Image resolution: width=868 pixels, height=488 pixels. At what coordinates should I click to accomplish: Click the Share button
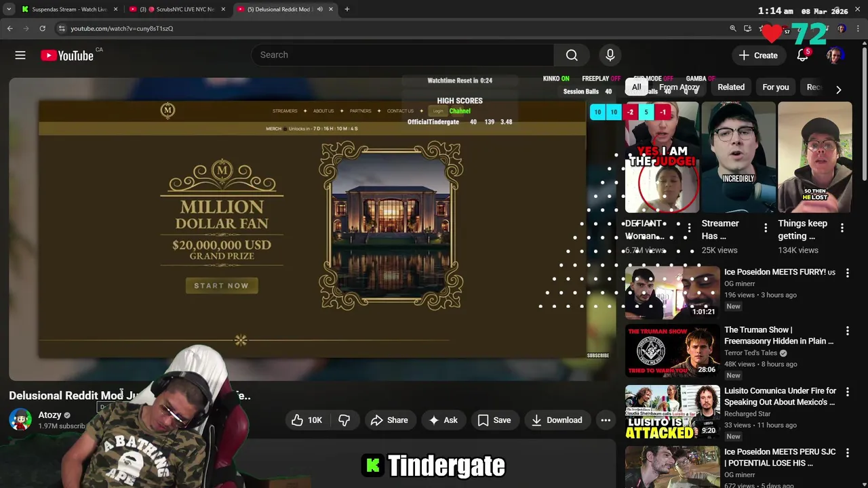389,420
